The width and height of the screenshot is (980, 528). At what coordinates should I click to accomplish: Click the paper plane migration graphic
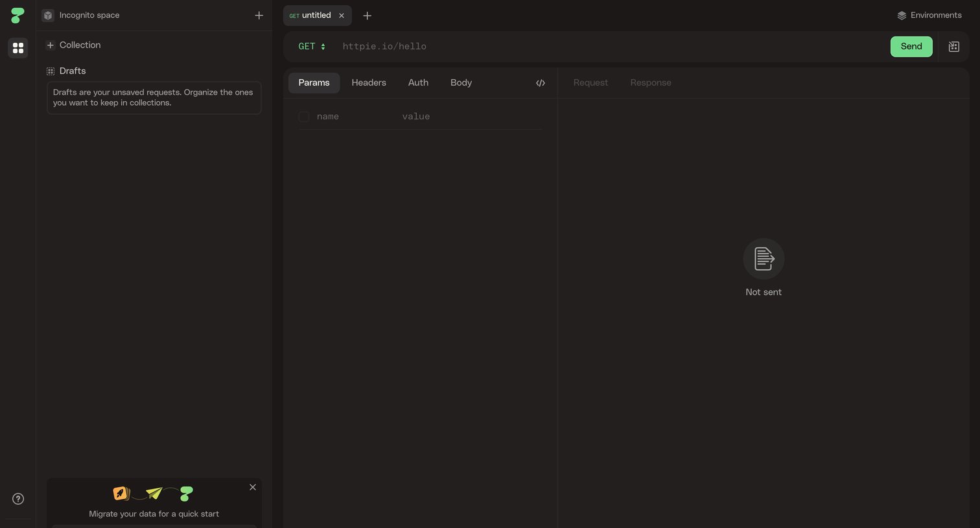(x=154, y=493)
